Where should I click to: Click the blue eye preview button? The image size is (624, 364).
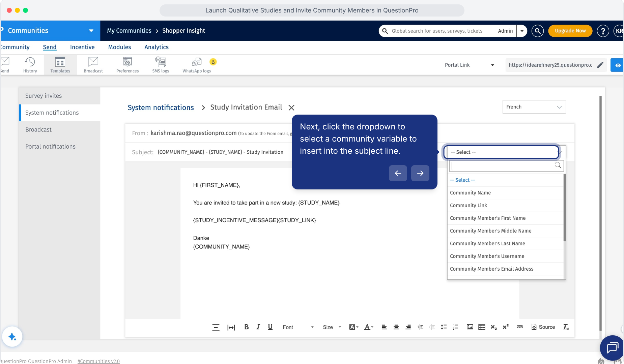coord(617,65)
